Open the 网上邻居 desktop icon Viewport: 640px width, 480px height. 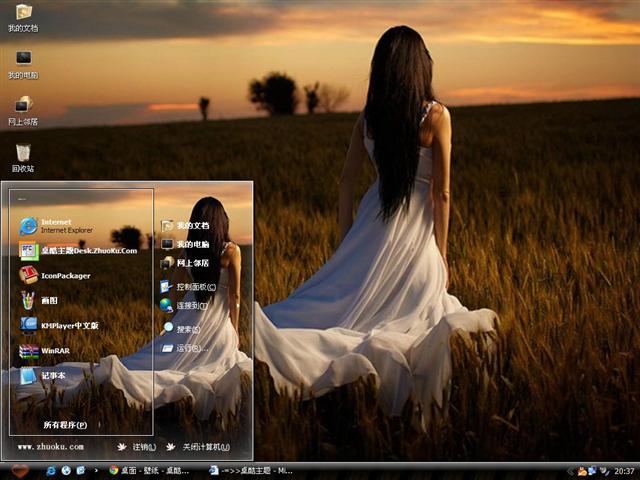pos(23,108)
